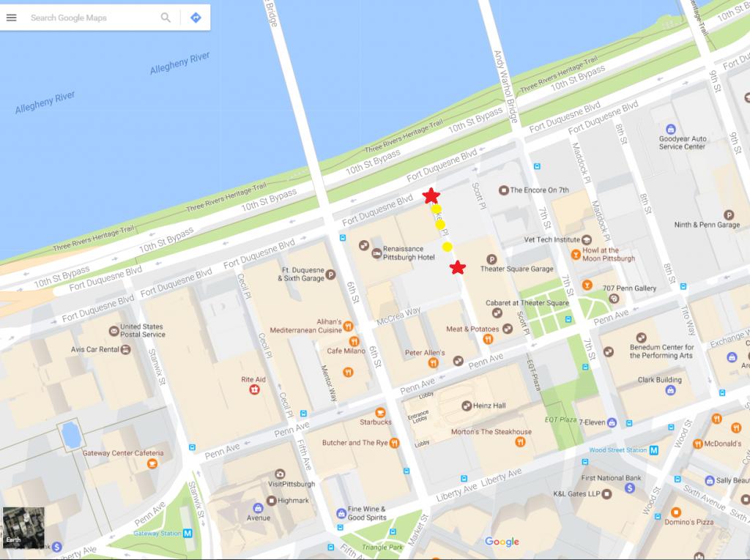Open the Theater Square Garage parking marker

pos(491,258)
